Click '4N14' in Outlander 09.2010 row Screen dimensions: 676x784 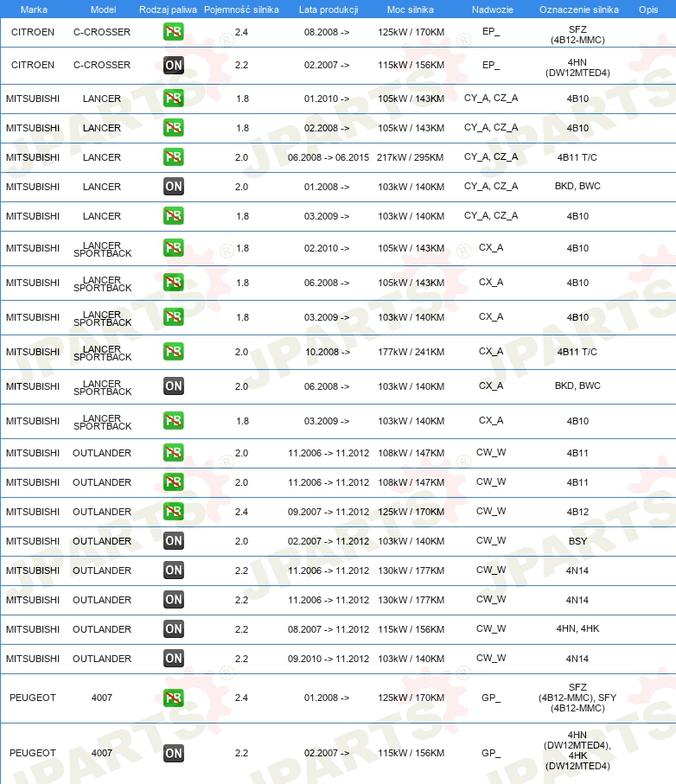click(577, 659)
